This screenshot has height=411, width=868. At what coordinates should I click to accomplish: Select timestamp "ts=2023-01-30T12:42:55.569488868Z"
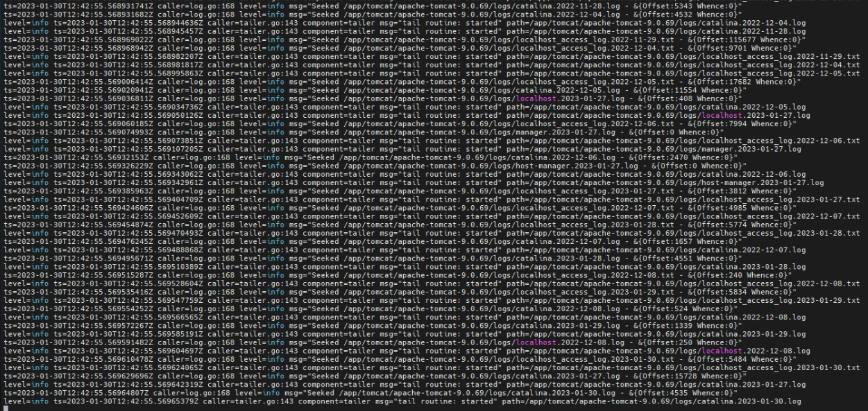coord(128,252)
